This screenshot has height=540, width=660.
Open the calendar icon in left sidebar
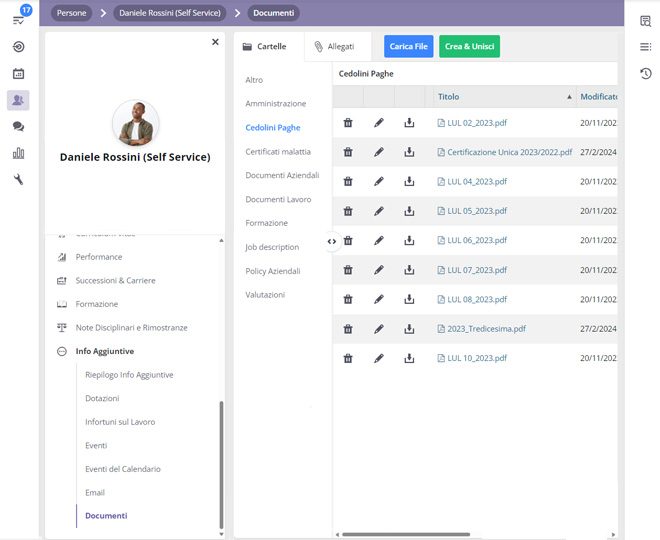(18, 74)
